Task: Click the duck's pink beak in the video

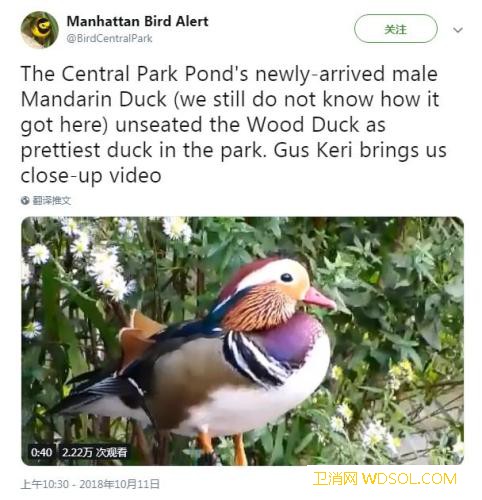Action: click(x=318, y=298)
